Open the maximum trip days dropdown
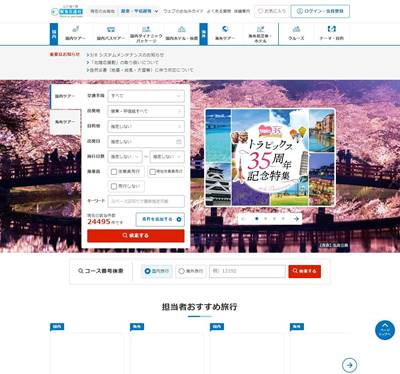Image resolution: width=400 pixels, height=374 pixels. 167,156
